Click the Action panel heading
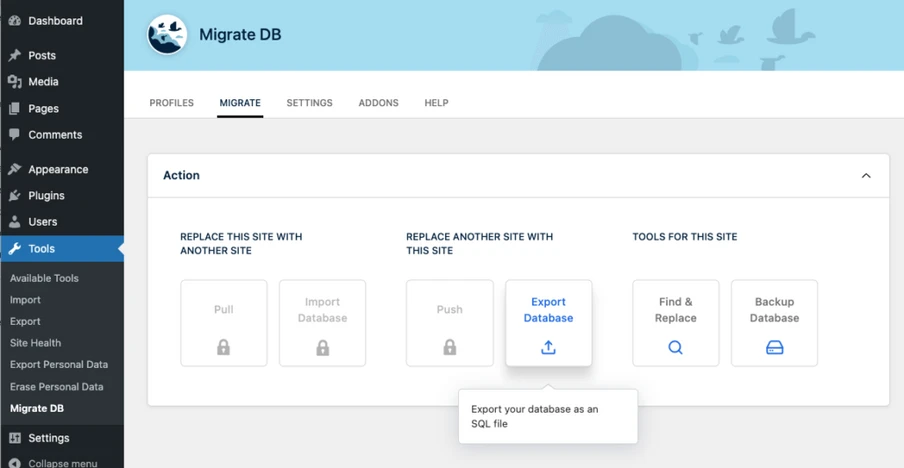The image size is (904, 468). tap(181, 176)
